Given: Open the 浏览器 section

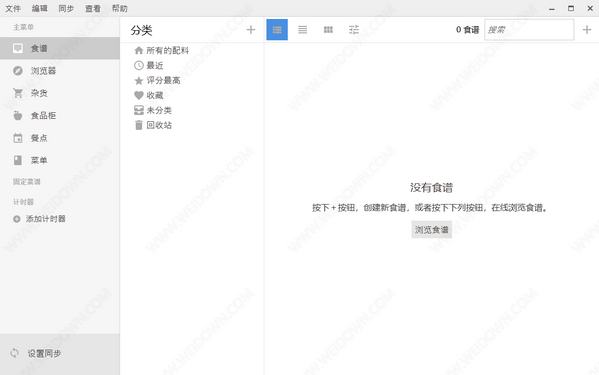Looking at the screenshot, I should 60,71.
